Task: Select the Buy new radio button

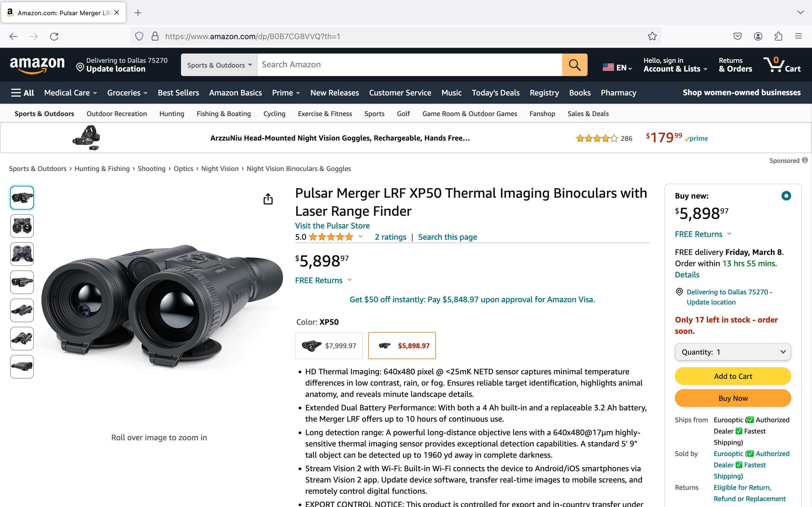Action: [x=786, y=196]
